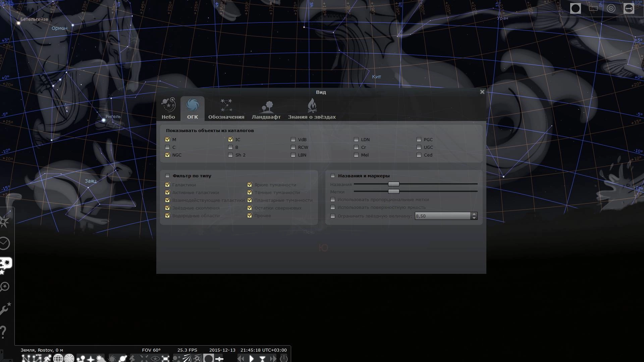Toggle constellation lines in bottom toolbar
Image resolution: width=644 pixels, height=362 pixels.
[x=26, y=358]
